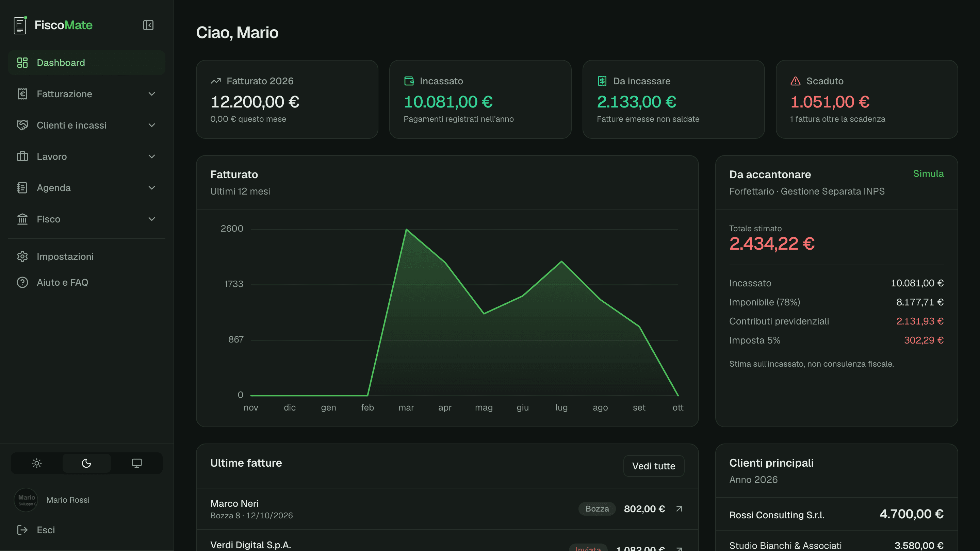This screenshot has height=551, width=980.
Task: Open the Mario Rossi profile avatar
Action: pos(26,500)
